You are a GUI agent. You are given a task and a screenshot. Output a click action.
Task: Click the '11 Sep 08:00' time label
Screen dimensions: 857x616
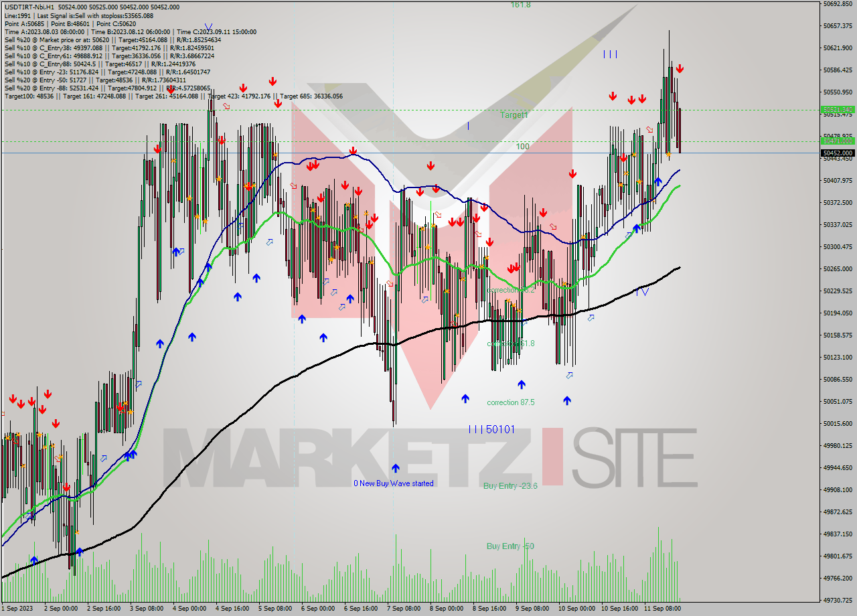[x=662, y=609]
